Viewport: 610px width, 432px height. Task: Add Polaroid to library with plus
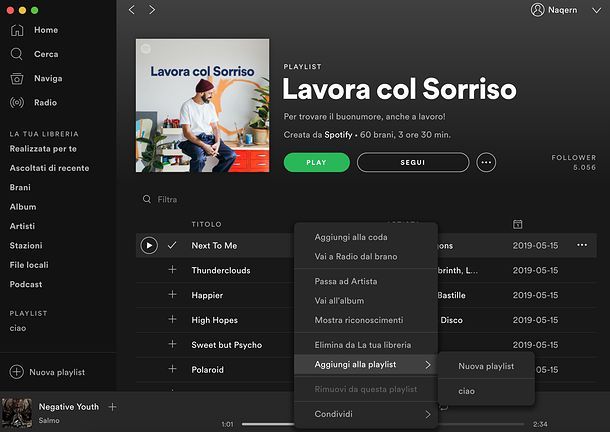(172, 369)
